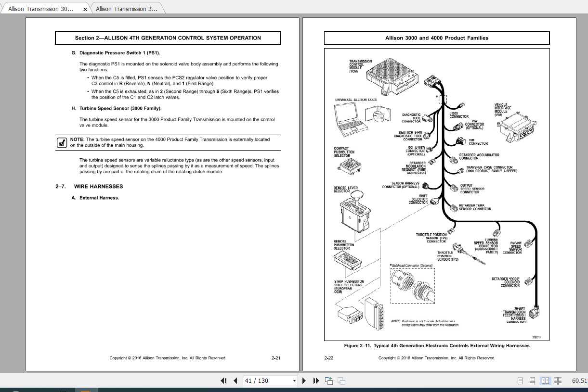Screen dimensions: 588x392
Task: Click the WIRE HARNESSES section heading
Action: 98,186
